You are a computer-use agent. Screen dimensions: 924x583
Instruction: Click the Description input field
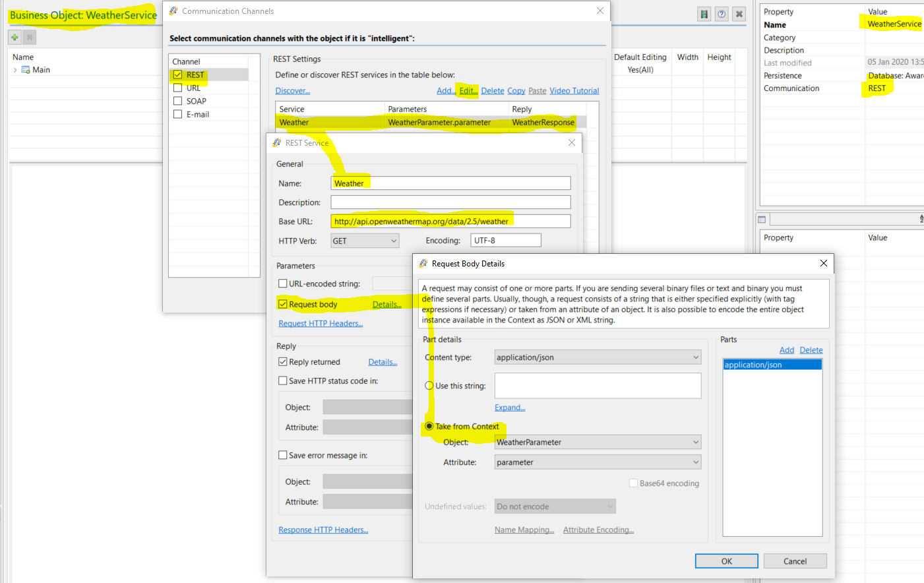tap(450, 202)
